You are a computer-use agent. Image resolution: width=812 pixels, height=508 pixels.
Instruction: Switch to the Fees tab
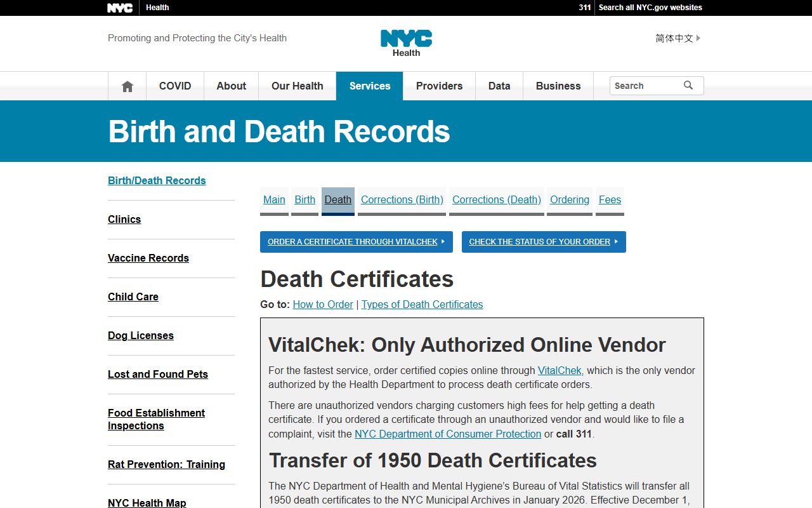coord(610,200)
